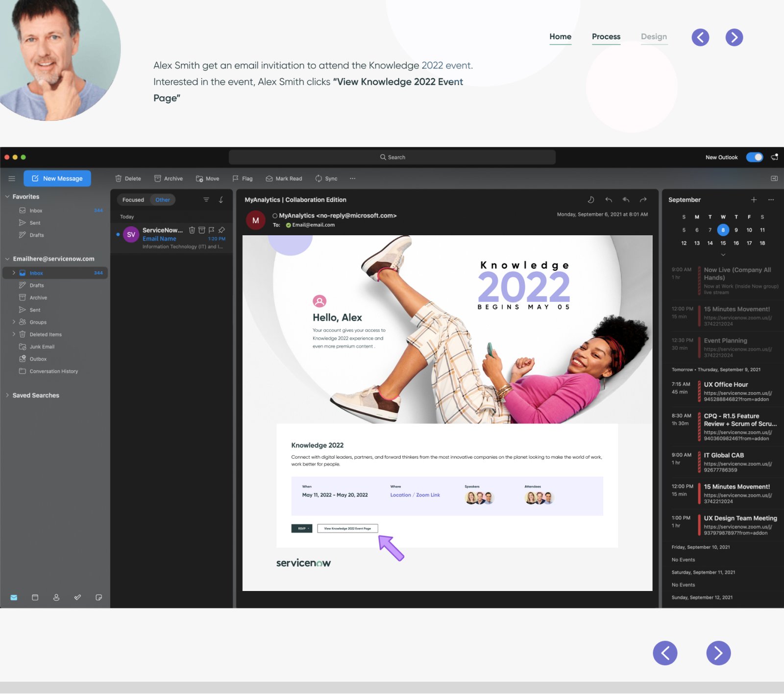Expand the mini calendar chevron
This screenshot has height=694, width=784.
(723, 254)
